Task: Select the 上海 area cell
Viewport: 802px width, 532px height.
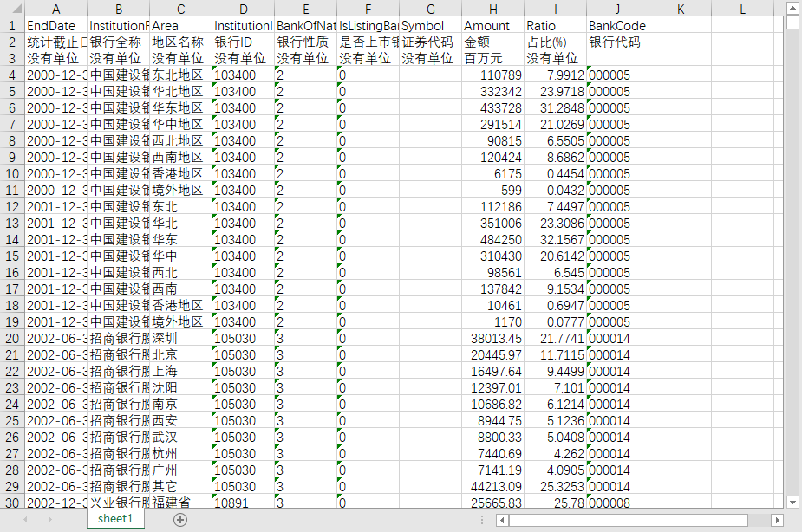Action: point(181,371)
